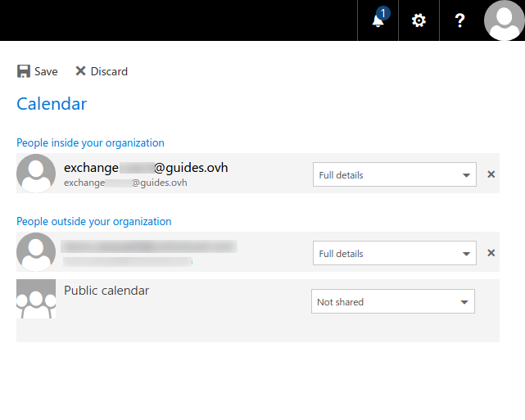Click the blurred external contact name
This screenshot has height=420, width=525.
[149, 246]
